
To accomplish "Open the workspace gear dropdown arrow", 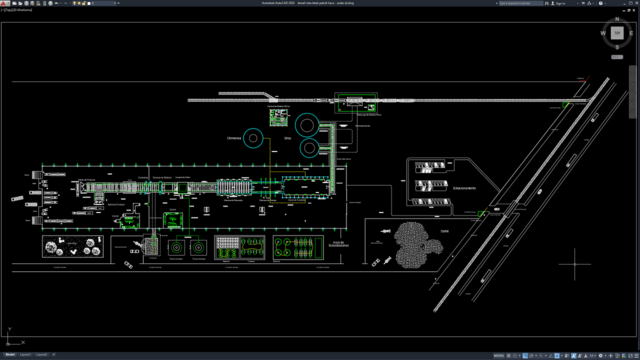I will coord(606,356).
